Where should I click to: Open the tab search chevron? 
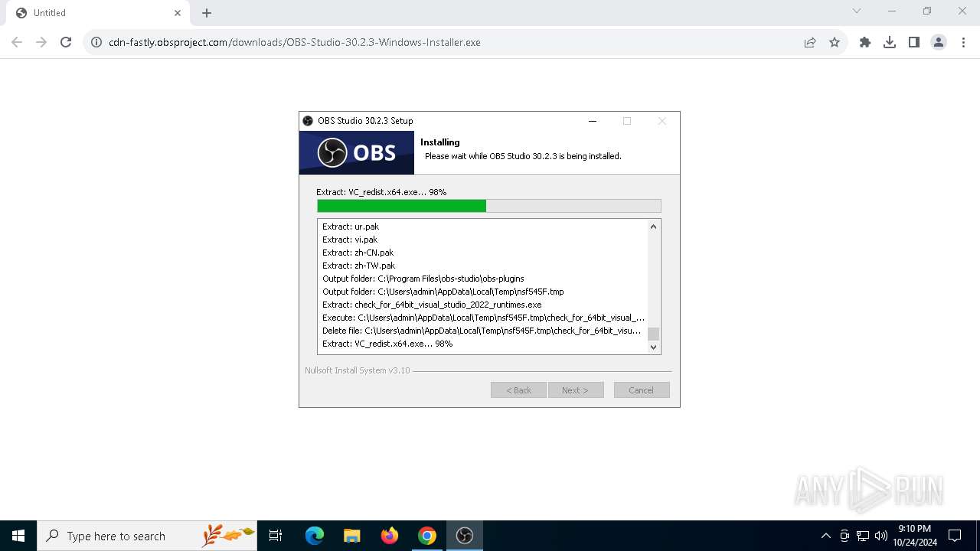pyautogui.click(x=857, y=11)
